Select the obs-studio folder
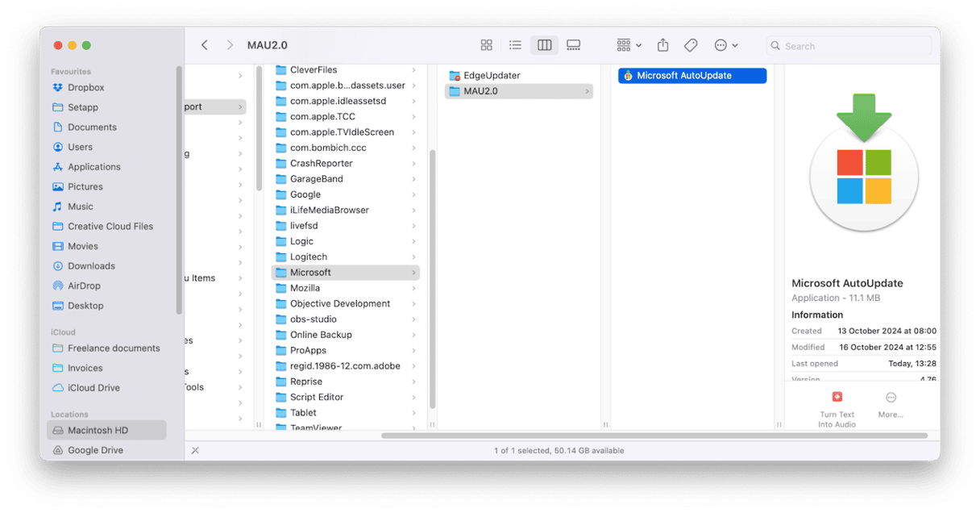The width and height of the screenshot is (980, 513). pyautogui.click(x=345, y=319)
